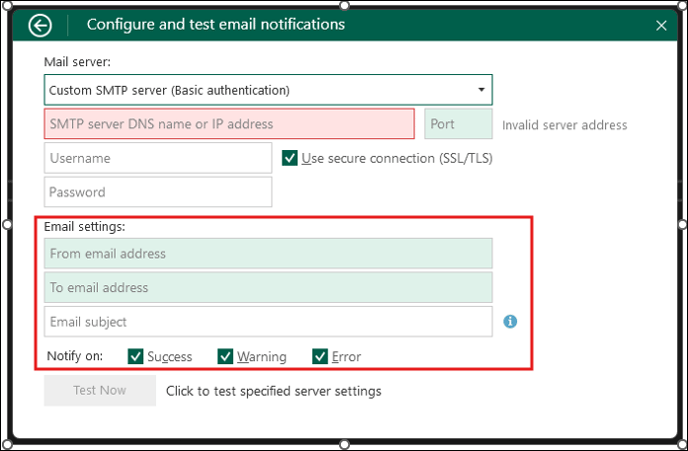Toggle Use secure connection (SSL/TLS) checkbox
The image size is (688, 451).
tap(290, 158)
